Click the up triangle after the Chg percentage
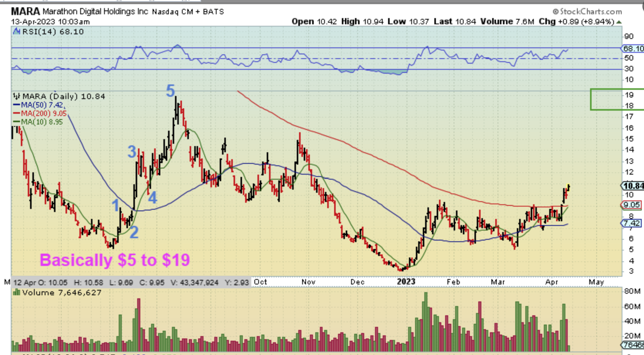The width and height of the screenshot is (644, 355). coord(619,22)
